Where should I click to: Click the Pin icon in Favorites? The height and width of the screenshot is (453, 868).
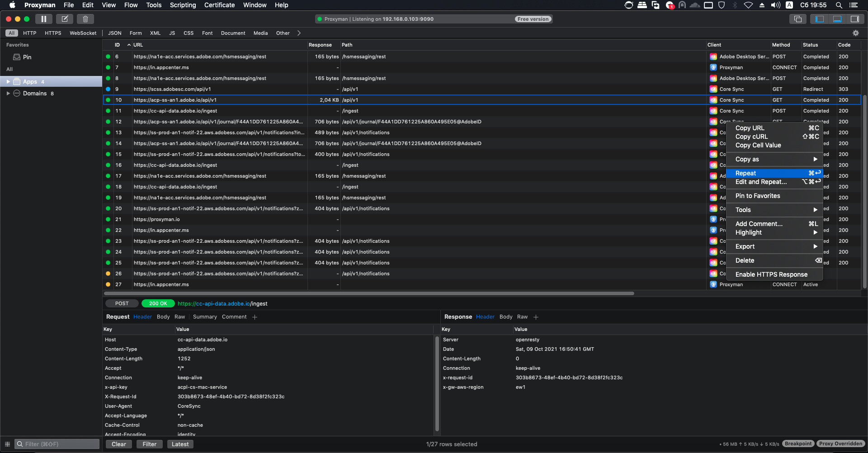pos(17,57)
